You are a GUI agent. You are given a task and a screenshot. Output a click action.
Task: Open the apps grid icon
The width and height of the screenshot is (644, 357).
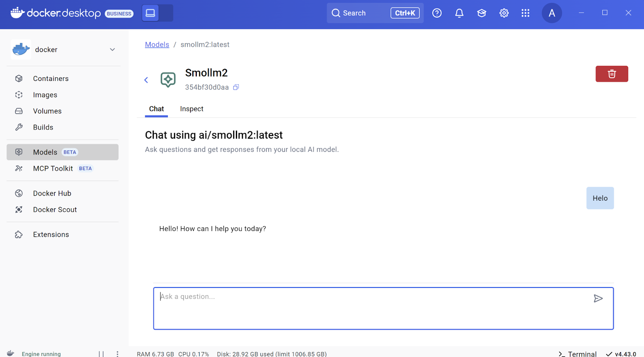525,13
